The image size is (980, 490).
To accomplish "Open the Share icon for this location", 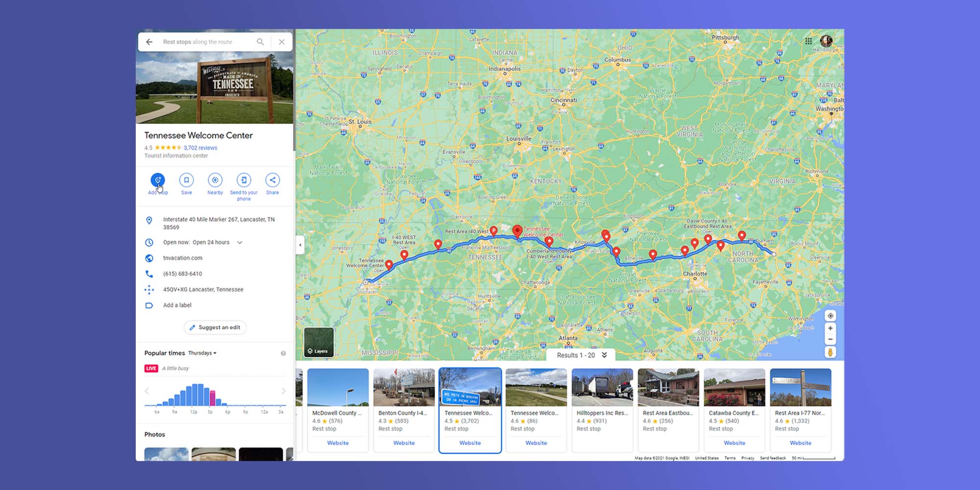I will (x=272, y=180).
